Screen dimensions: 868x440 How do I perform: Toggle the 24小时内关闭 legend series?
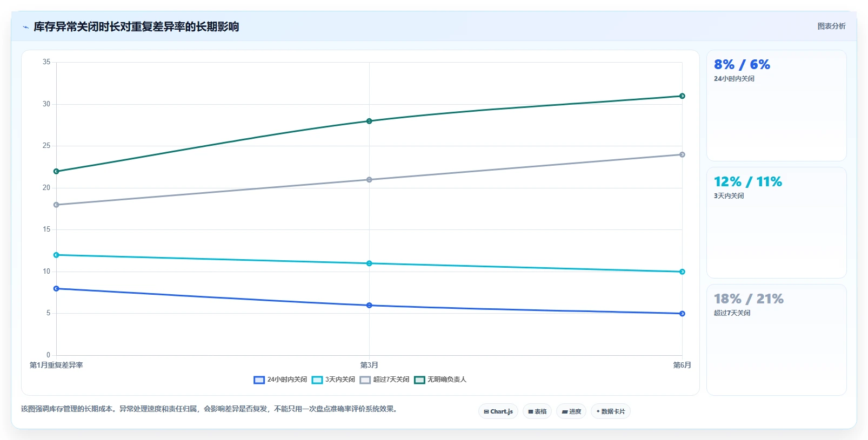coord(280,380)
